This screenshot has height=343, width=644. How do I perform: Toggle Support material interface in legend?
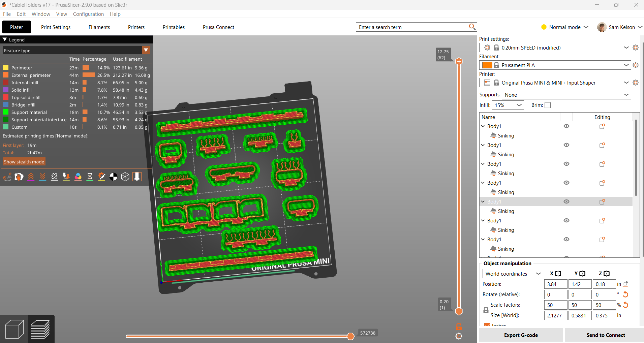(x=39, y=120)
